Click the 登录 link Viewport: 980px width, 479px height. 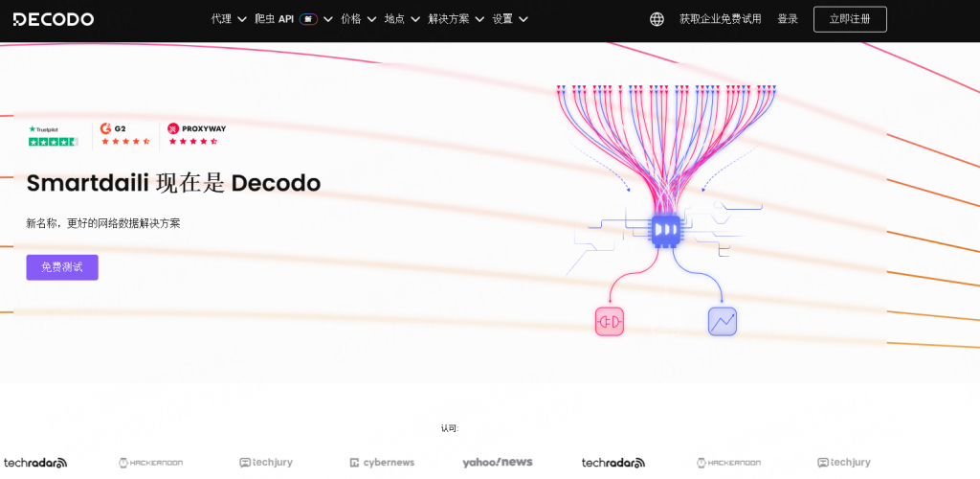(788, 19)
